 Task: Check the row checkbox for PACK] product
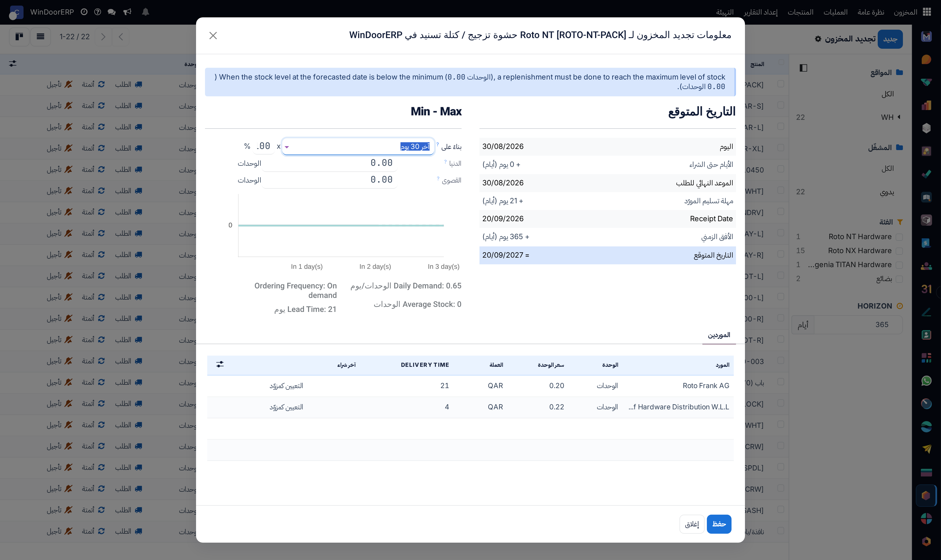click(x=781, y=84)
